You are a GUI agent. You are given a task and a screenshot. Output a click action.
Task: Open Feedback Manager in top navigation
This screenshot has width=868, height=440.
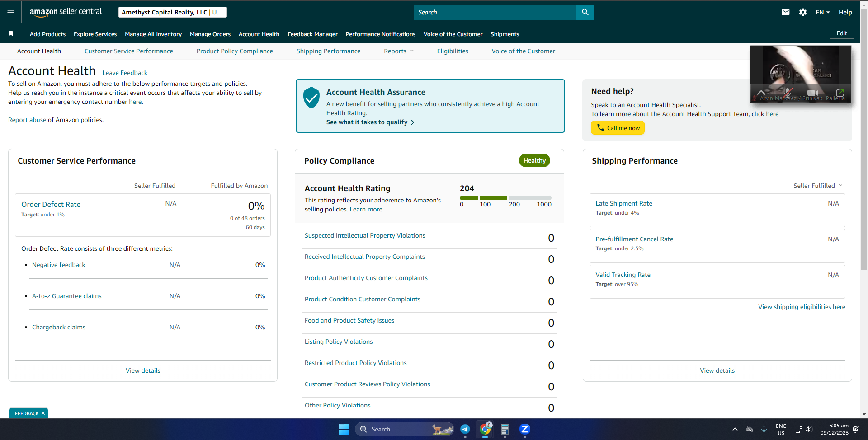point(312,34)
